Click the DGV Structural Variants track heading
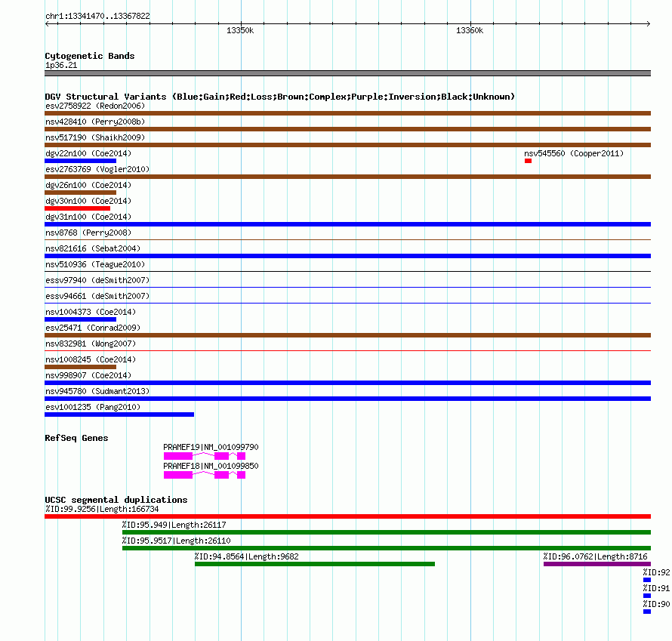The image size is (672, 641). [x=280, y=97]
